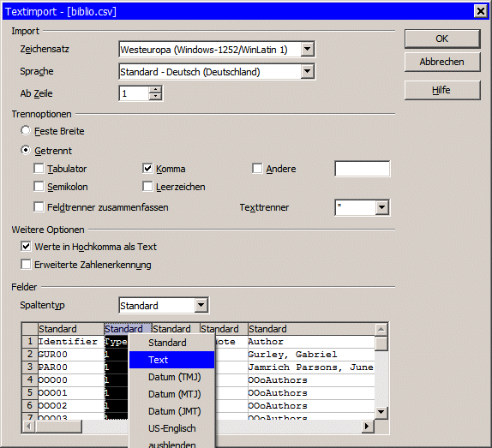
Task: Click the Andere separator input field
Action: point(363,169)
